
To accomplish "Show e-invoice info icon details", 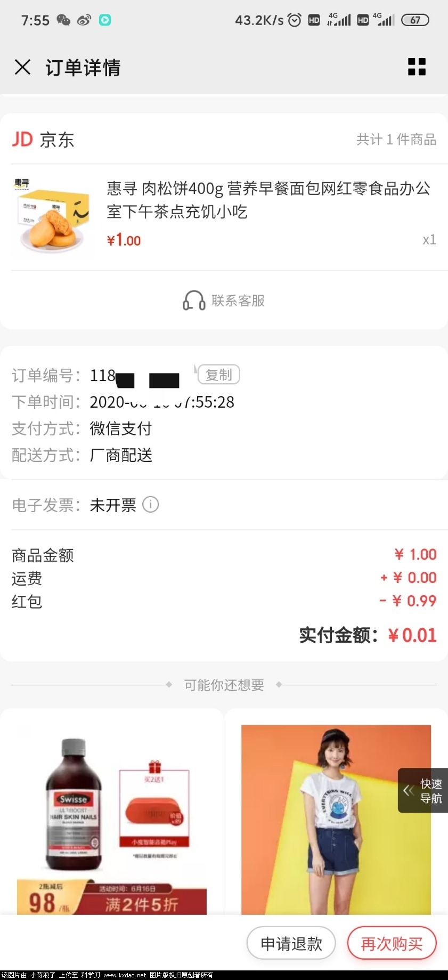I will pos(151,504).
